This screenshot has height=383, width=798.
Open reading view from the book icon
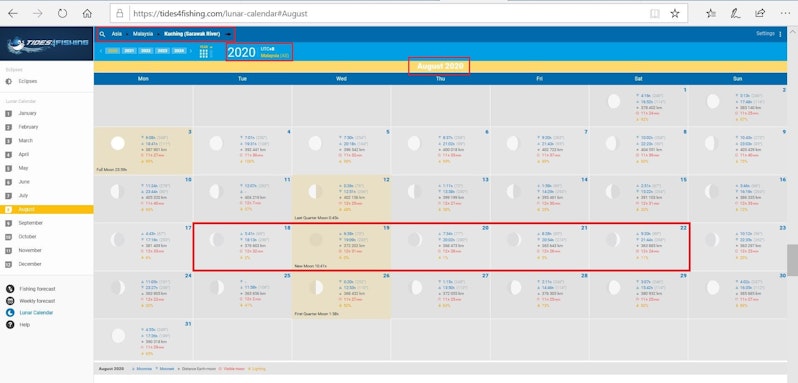654,14
